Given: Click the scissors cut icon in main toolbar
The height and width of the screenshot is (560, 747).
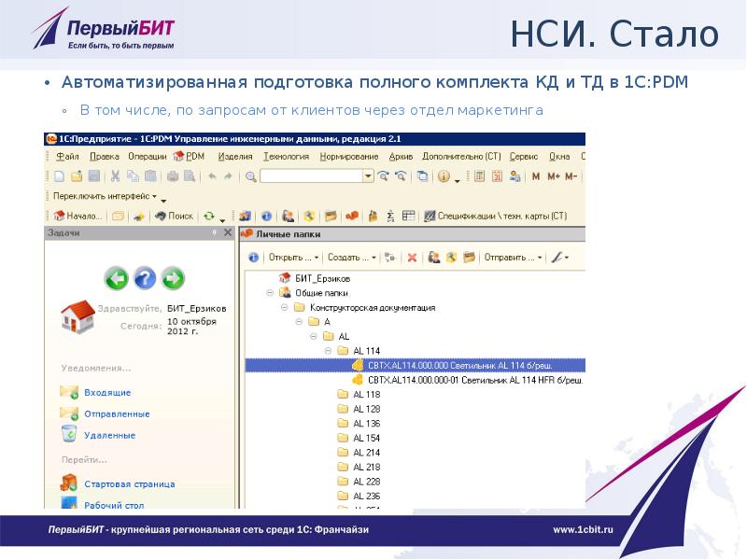Looking at the screenshot, I should pyautogui.click(x=115, y=175).
